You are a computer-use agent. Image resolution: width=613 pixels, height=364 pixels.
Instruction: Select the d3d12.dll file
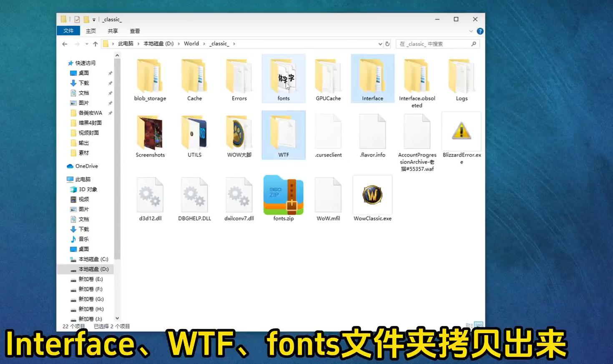(x=150, y=195)
